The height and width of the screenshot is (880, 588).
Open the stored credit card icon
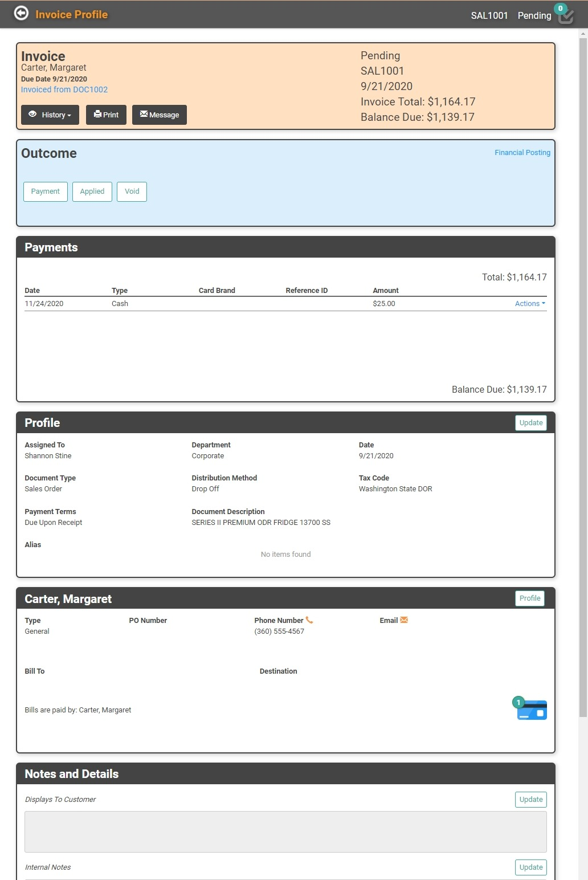[x=531, y=709]
